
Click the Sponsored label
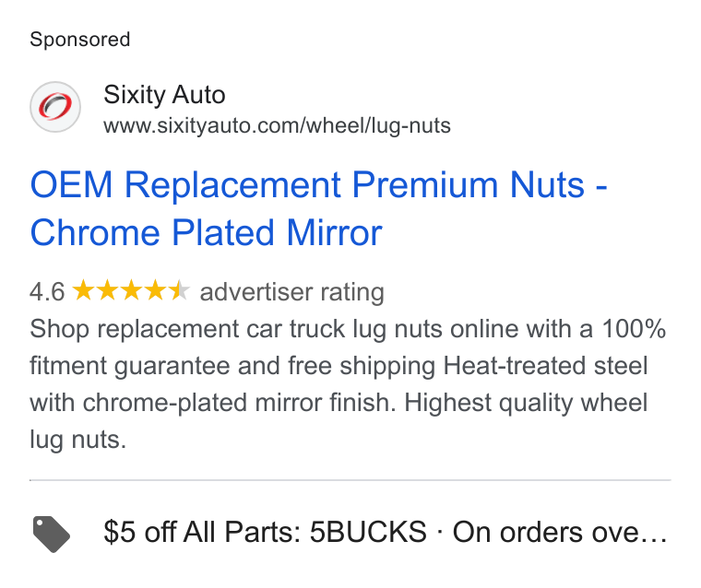[x=80, y=40]
